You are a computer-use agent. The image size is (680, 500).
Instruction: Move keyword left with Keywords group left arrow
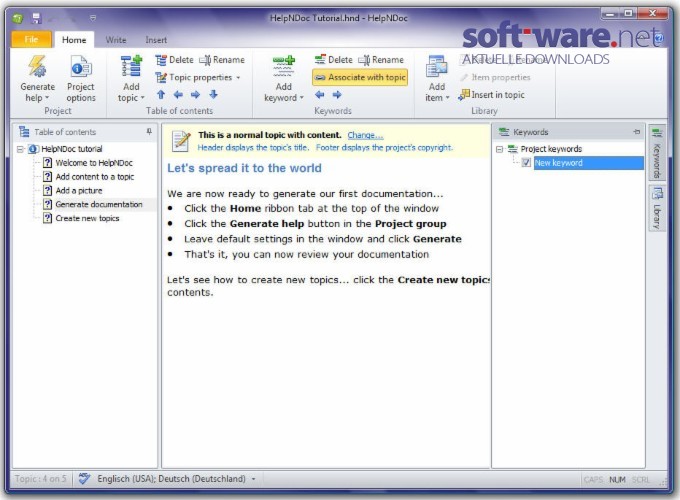click(320, 95)
